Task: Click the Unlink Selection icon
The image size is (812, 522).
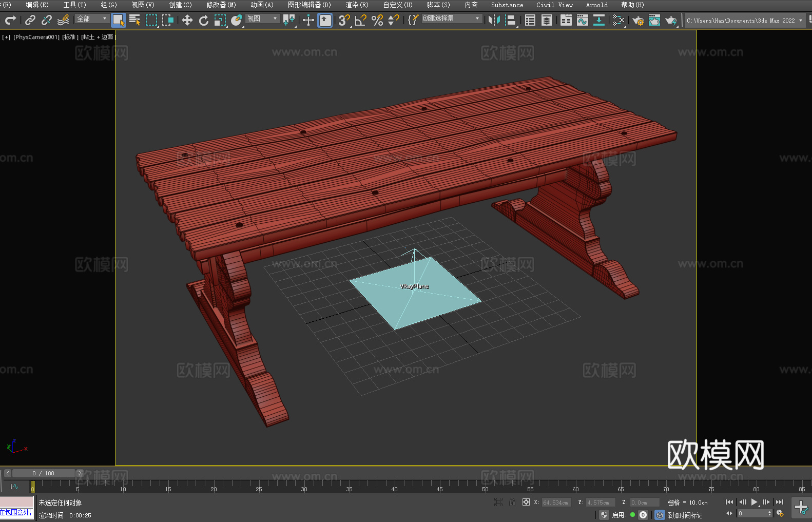Action: pos(47,20)
